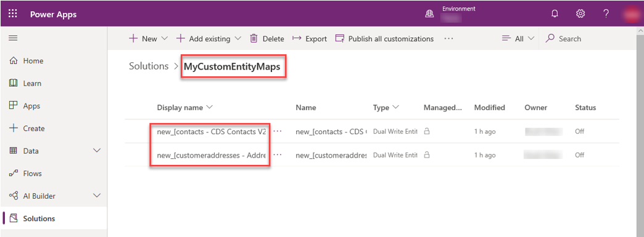The image size is (644, 237).
Task: Click the MyCustomEntityMaps breadcrumb title
Action: point(232,66)
